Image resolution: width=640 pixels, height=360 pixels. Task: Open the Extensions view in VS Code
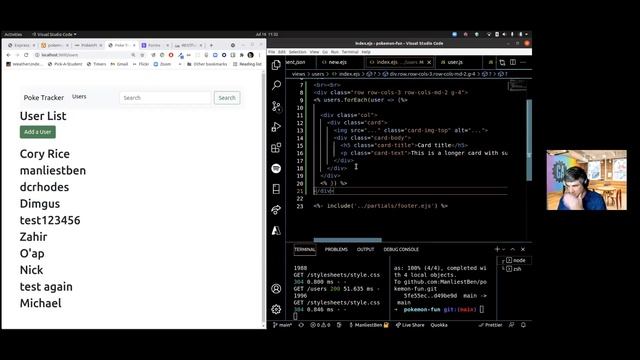pos(276,148)
